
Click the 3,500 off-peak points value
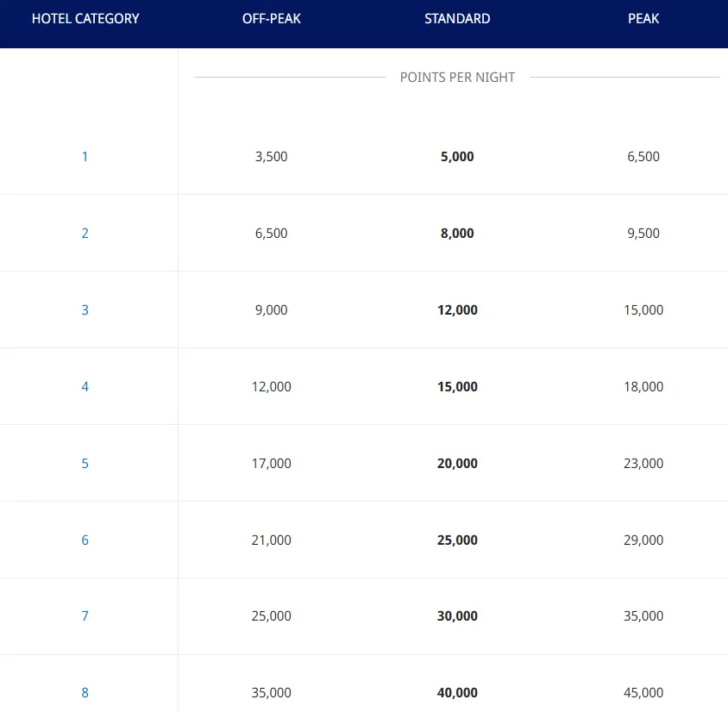(272, 156)
